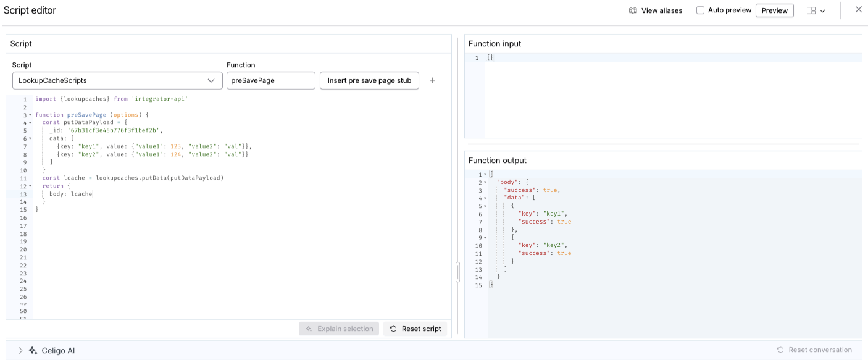
Task: Click the sparkle icon on Explain selection button
Action: [308, 328]
